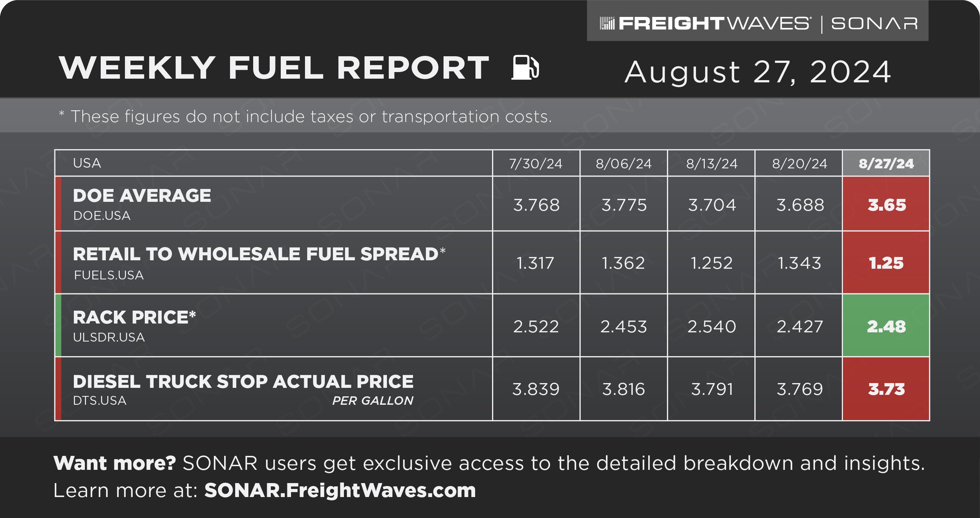Click the red 3.73 truck stop cell

pos(886,389)
